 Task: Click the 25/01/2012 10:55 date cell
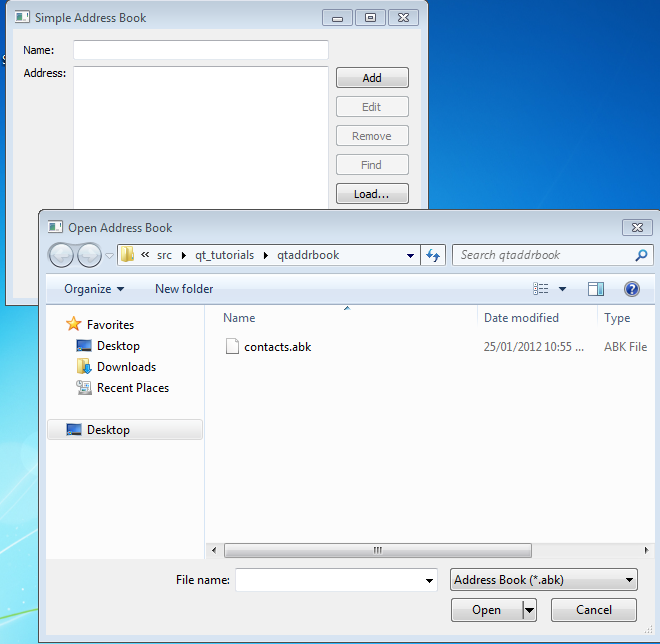click(533, 346)
